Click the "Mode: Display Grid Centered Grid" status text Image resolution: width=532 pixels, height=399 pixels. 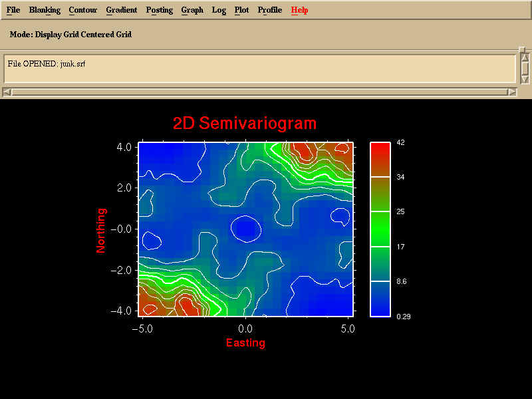[70, 35]
